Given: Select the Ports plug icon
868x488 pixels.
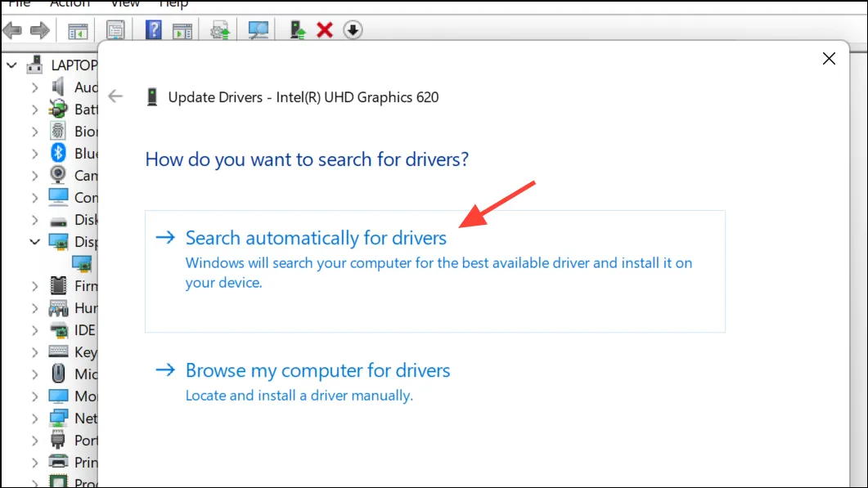Looking at the screenshot, I should 58,441.
